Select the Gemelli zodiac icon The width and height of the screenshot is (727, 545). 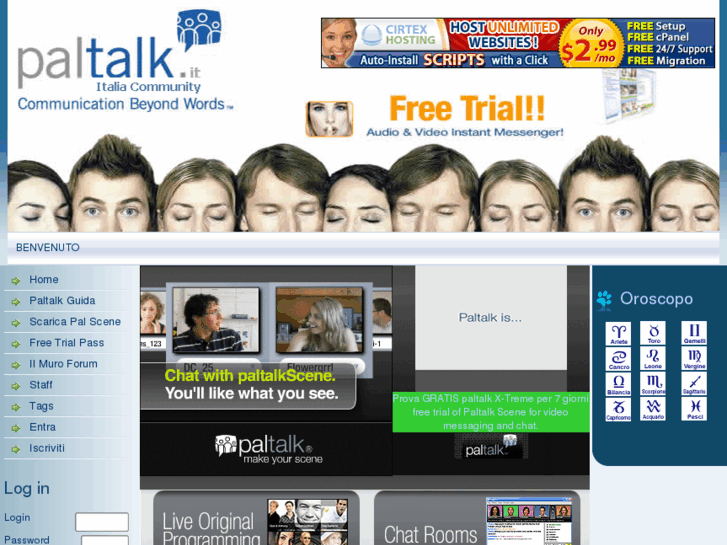click(x=694, y=333)
